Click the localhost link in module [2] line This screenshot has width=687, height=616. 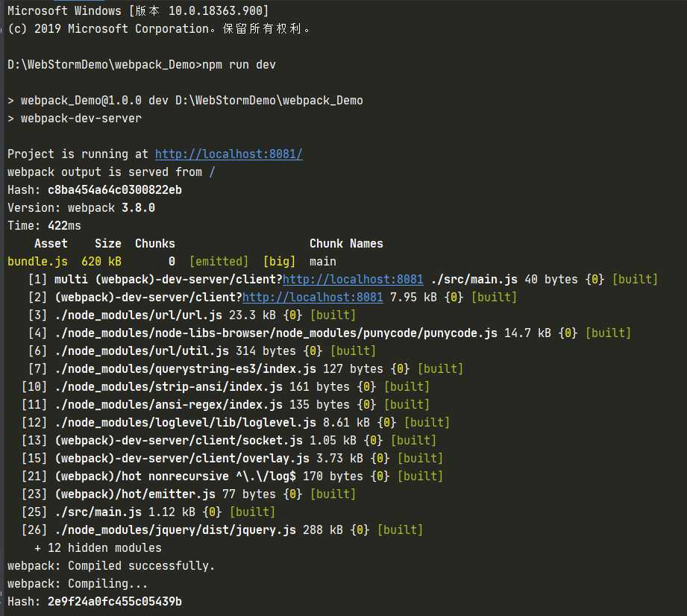312,298
